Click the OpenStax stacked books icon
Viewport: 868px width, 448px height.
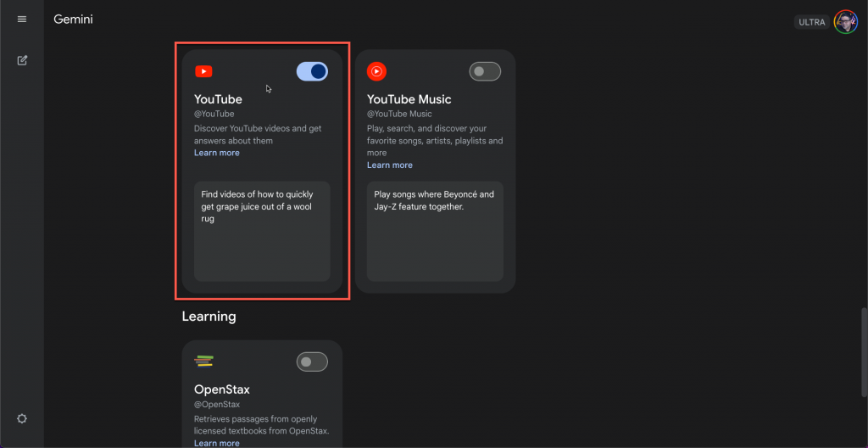click(203, 361)
